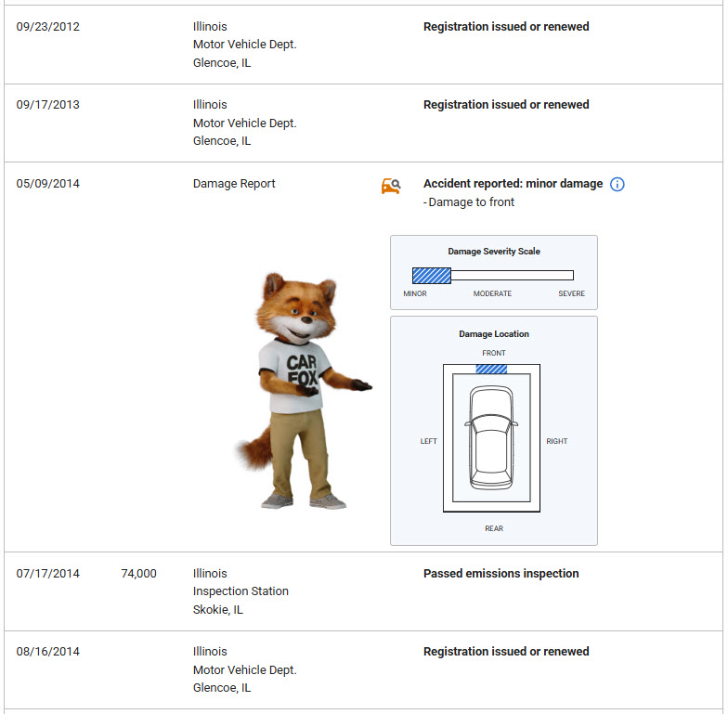The height and width of the screenshot is (714, 728).
Task: Click the info icon beside minor damage
Action: (x=617, y=184)
